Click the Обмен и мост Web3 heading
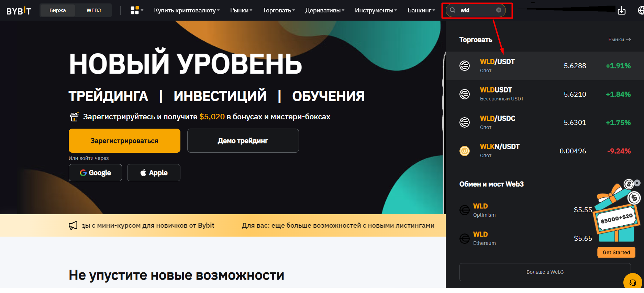Screen dimensions: 644x293 [491, 184]
